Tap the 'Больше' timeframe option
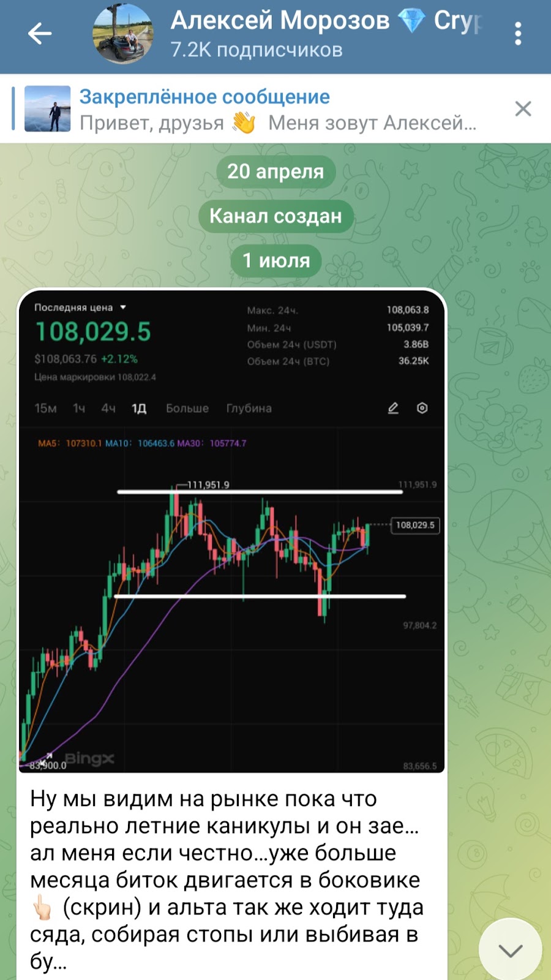 click(187, 409)
